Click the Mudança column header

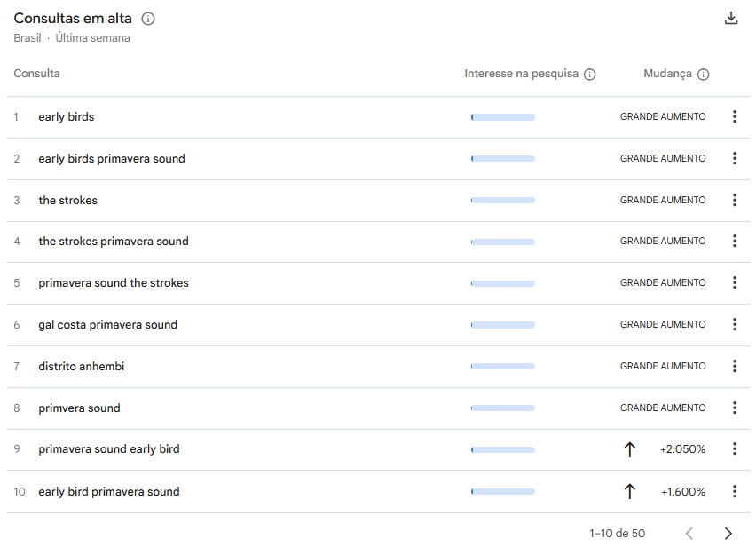click(667, 74)
